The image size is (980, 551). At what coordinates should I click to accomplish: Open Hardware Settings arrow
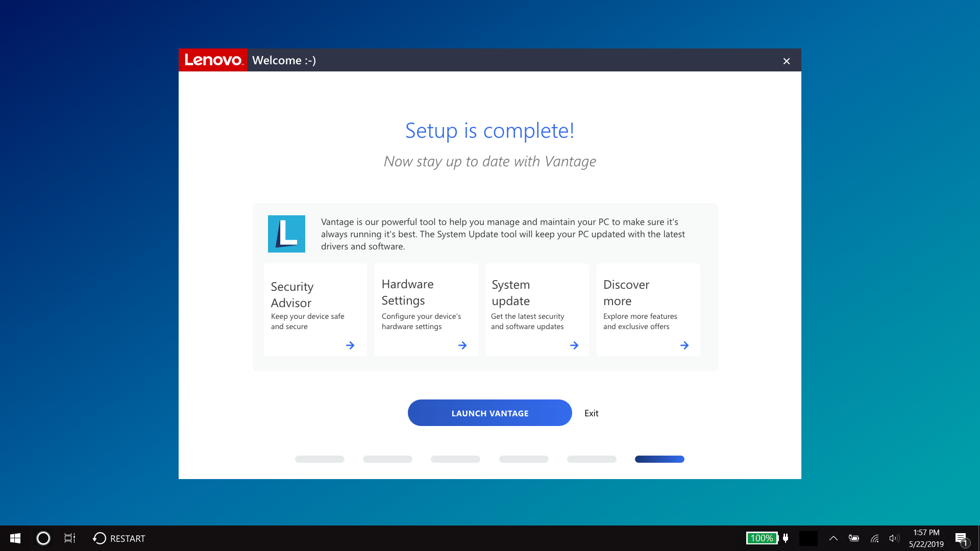point(462,345)
